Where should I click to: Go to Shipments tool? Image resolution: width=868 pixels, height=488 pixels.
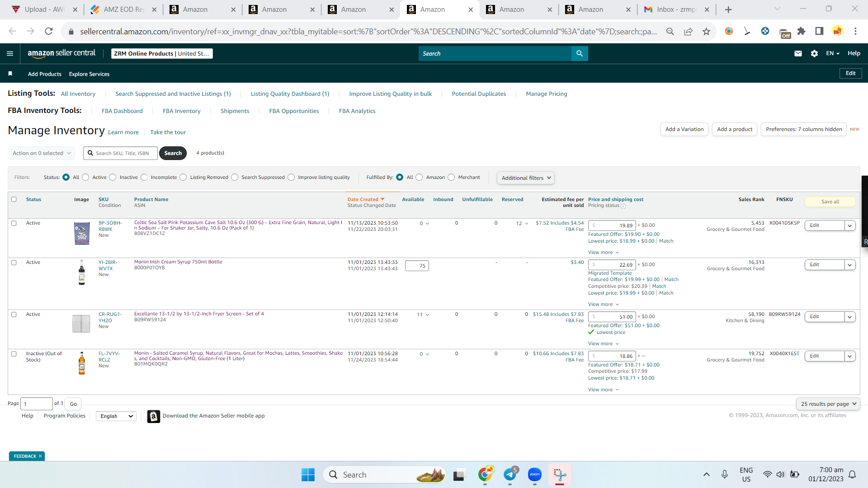(235, 111)
